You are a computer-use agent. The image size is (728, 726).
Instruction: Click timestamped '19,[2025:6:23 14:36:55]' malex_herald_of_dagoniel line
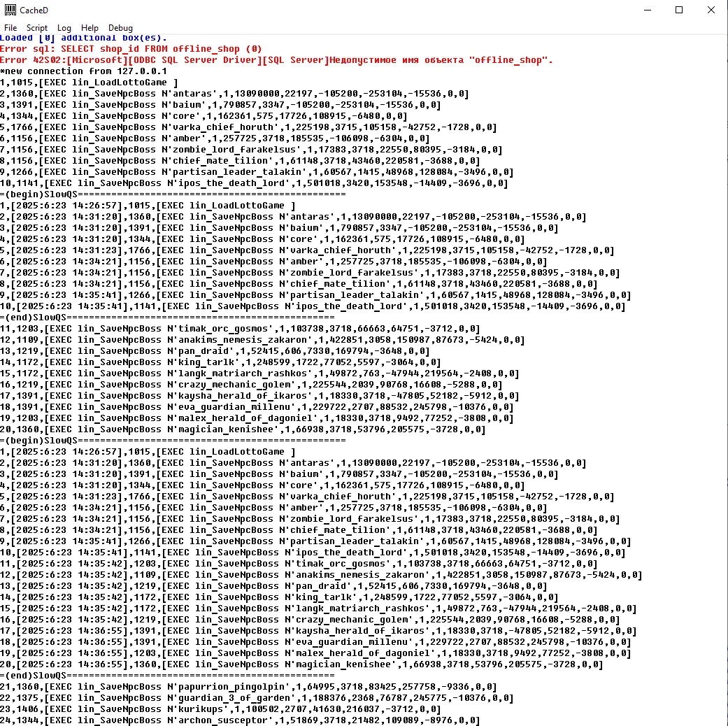(315, 653)
